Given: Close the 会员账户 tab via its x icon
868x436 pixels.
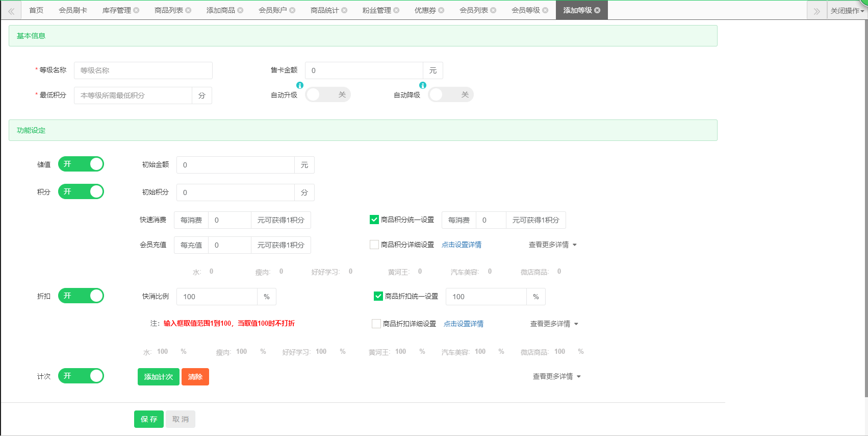Looking at the screenshot, I should [292, 10].
